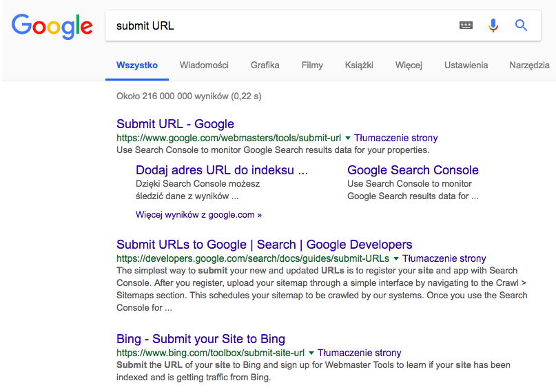Open Narzędzia search tools
This screenshot has height=392, width=556.
pos(529,65)
